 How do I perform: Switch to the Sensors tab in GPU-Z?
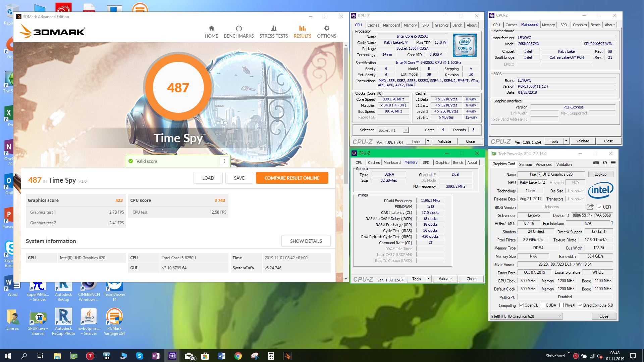(525, 165)
